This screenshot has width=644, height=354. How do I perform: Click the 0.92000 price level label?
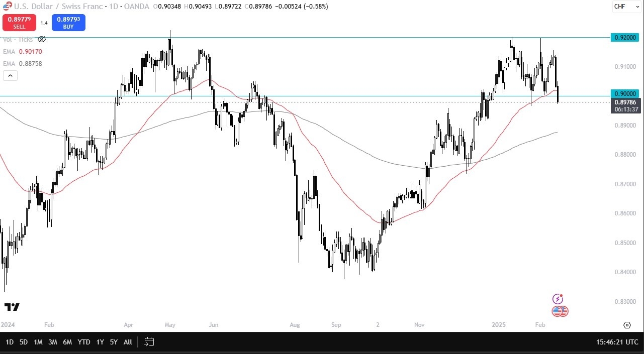[625, 38]
